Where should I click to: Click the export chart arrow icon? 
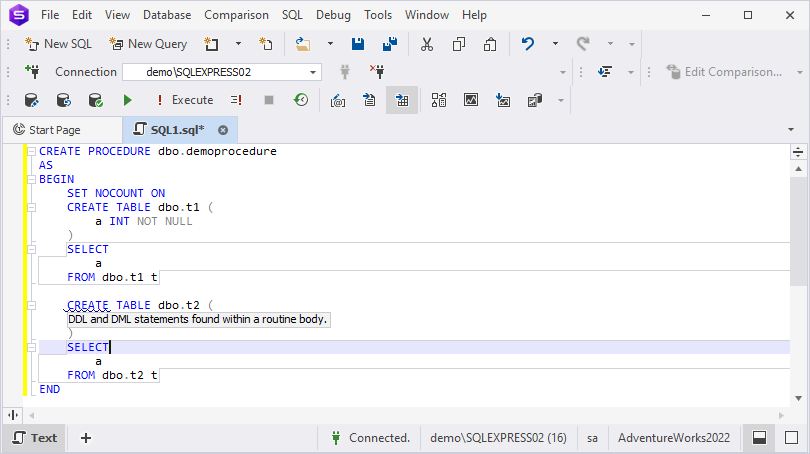coord(503,100)
